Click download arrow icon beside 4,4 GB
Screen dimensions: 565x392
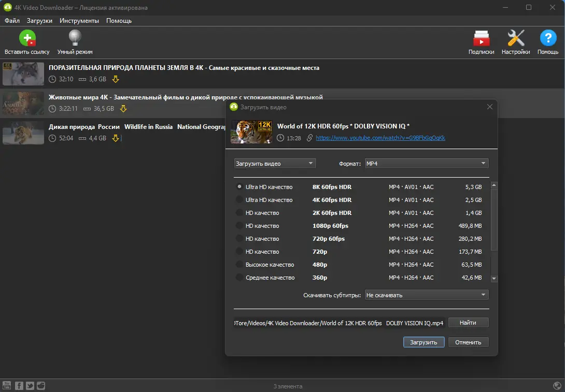[x=115, y=138]
